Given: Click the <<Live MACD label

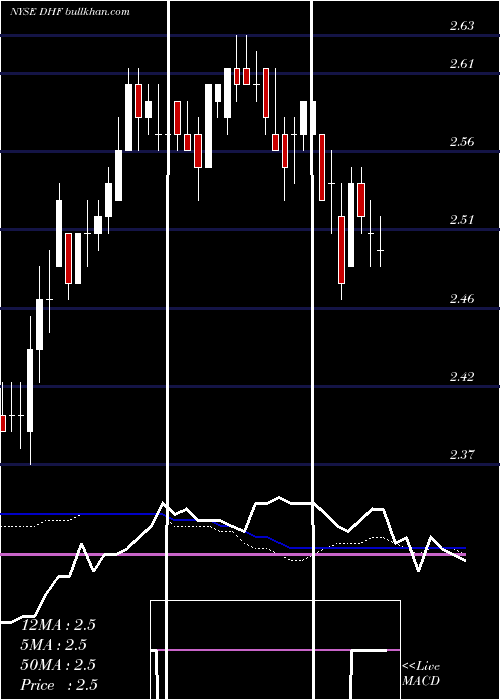Looking at the screenshot, I should (x=421, y=673).
